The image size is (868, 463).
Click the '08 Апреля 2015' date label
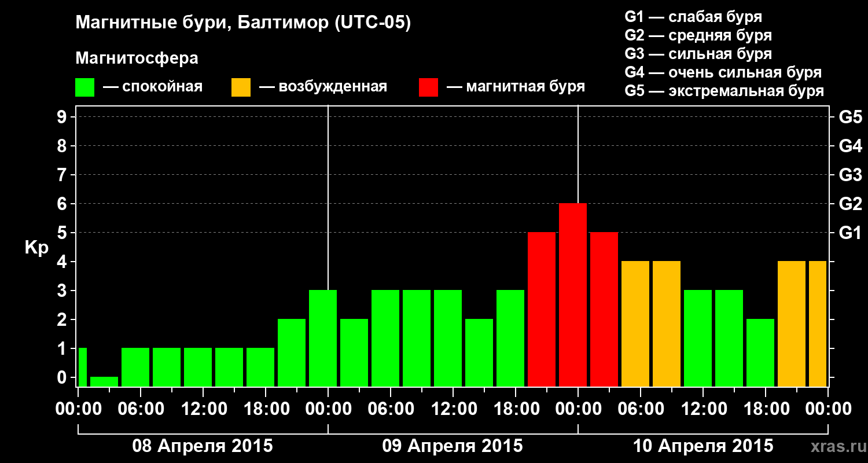click(203, 446)
